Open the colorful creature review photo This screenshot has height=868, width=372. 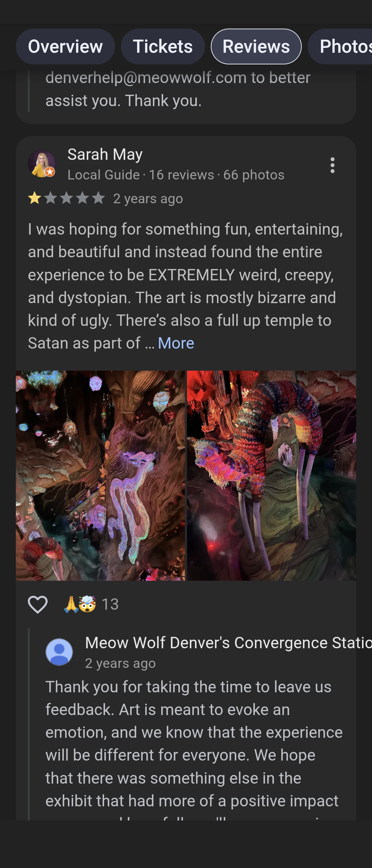271,476
